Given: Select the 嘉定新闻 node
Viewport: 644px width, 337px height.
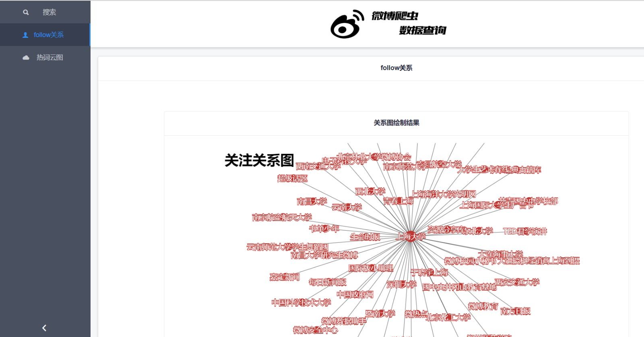Looking at the screenshot, I should pyautogui.click(x=285, y=277).
